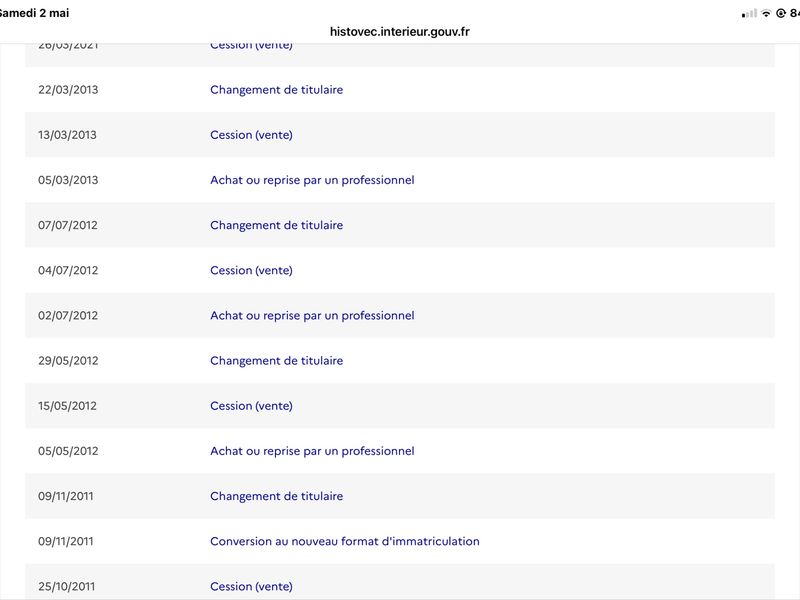Open Achat ou reprise dated 05/05/2012

point(312,451)
